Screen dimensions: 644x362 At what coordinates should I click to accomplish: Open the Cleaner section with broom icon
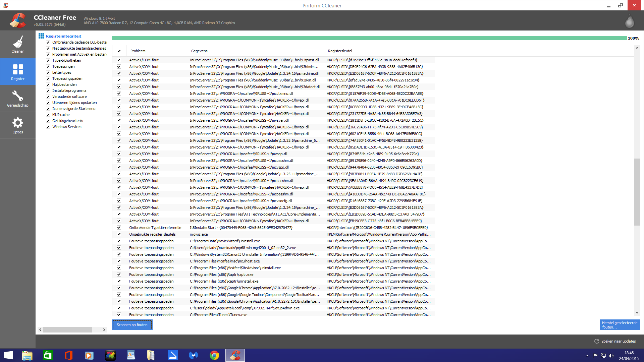click(x=18, y=44)
